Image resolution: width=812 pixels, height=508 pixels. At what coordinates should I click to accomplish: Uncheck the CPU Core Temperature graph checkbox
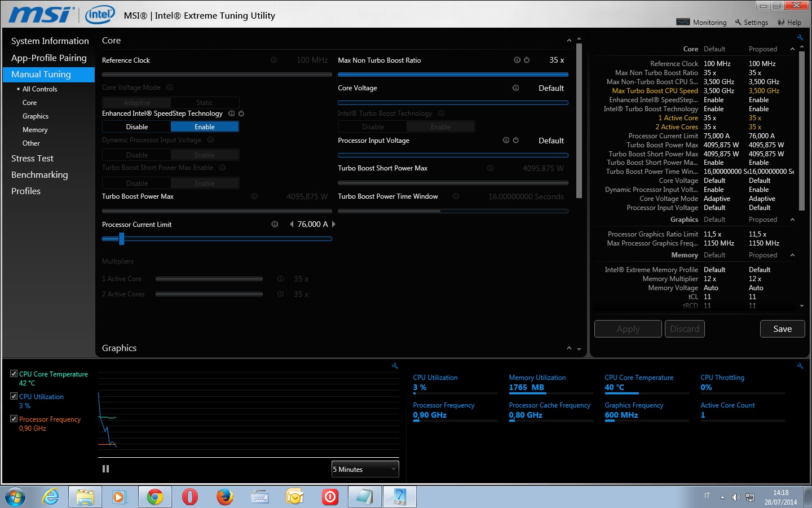coord(14,374)
